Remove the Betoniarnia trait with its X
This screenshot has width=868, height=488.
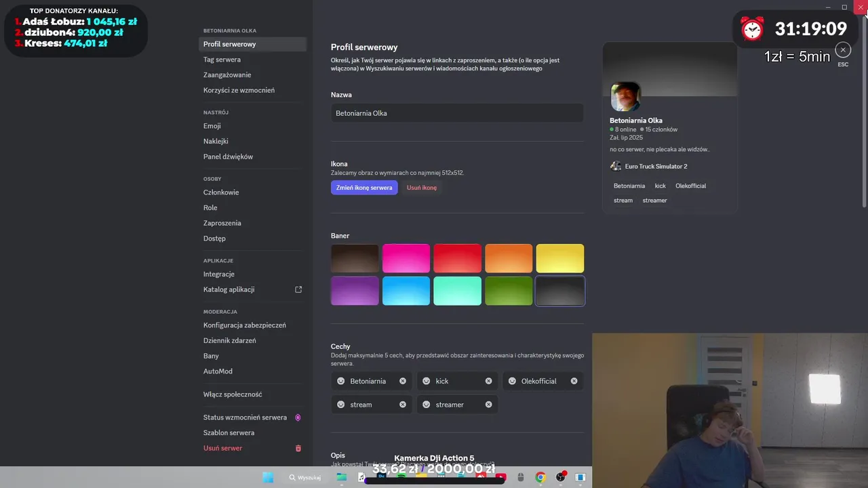[x=403, y=381]
